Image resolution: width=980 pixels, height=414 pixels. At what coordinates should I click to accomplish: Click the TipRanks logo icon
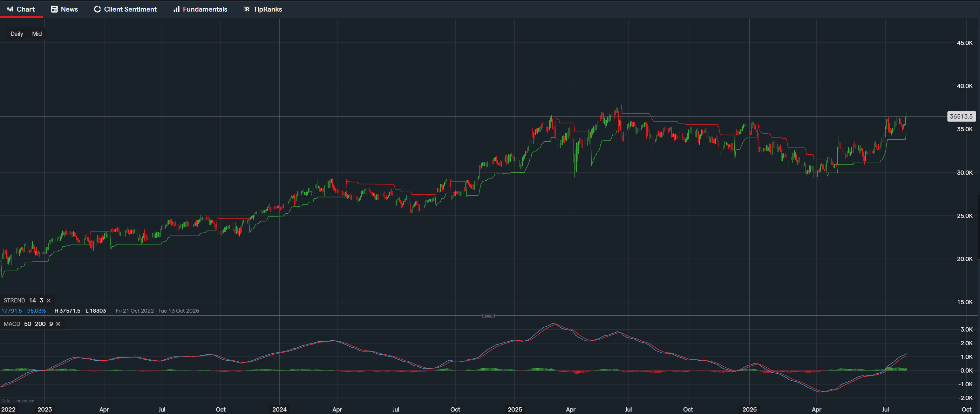pyautogui.click(x=246, y=9)
